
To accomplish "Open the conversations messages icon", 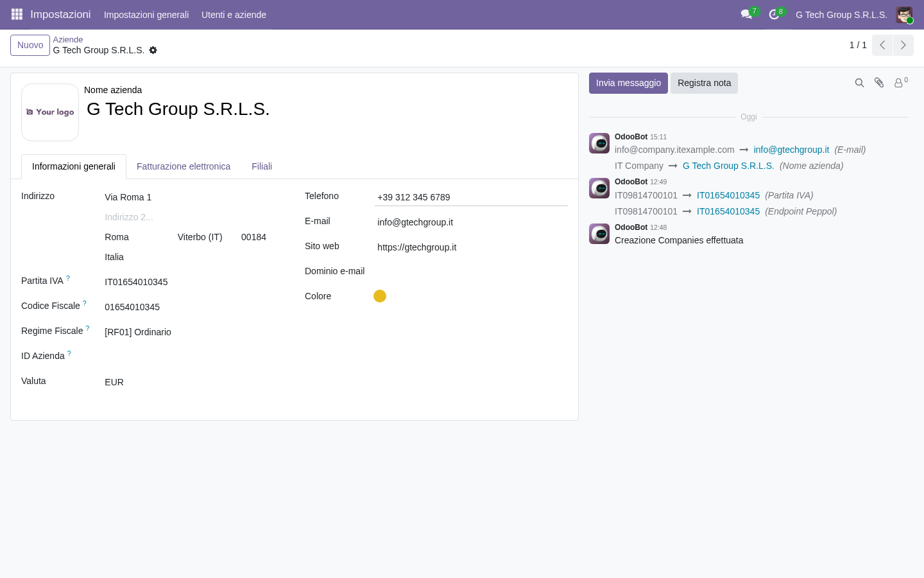I will pyautogui.click(x=746, y=14).
